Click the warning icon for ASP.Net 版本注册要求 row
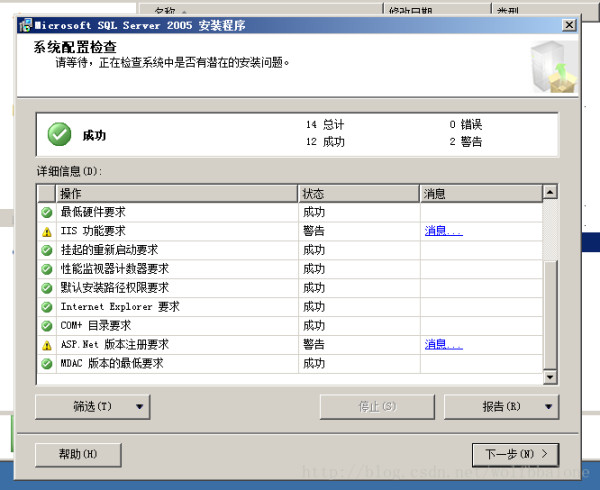600x490 pixels. click(47, 345)
